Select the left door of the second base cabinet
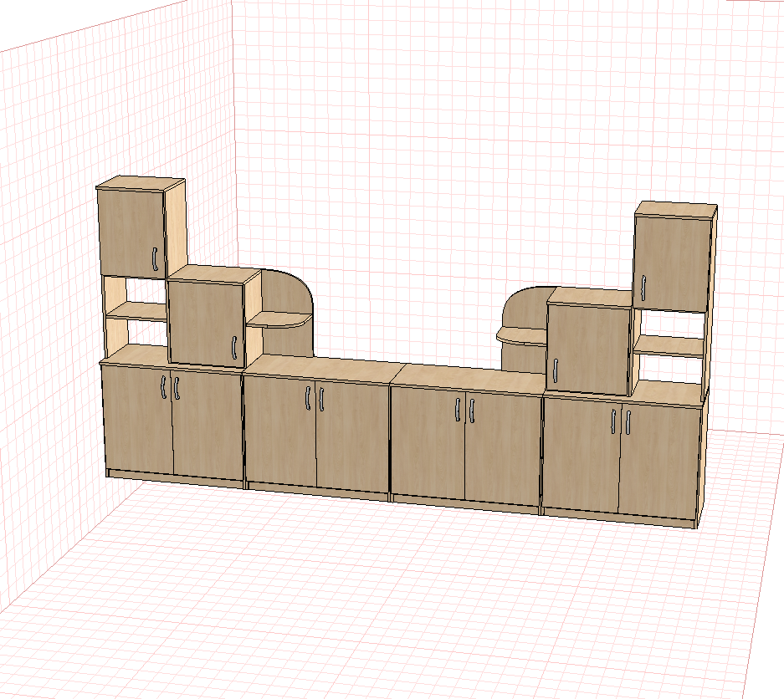The width and height of the screenshot is (784, 699). (x=281, y=431)
